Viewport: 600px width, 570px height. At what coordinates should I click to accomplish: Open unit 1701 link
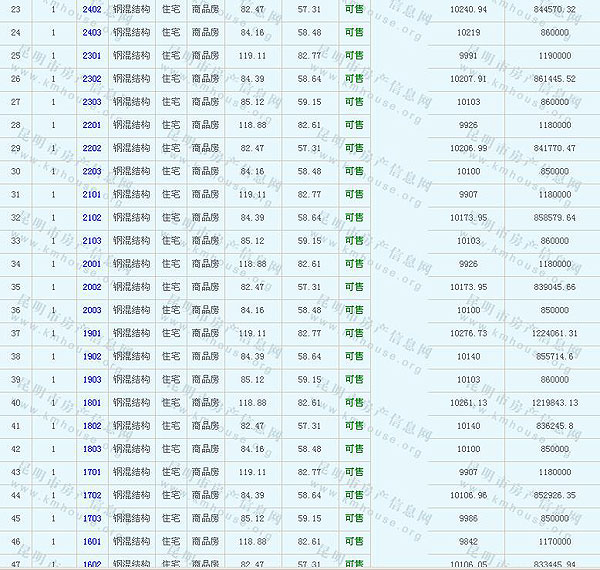tap(91, 472)
